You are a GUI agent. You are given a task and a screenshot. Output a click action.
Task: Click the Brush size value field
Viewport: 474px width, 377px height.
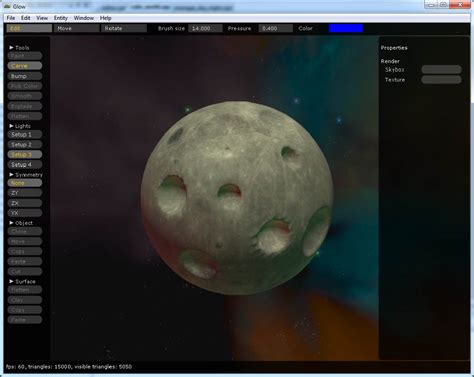click(x=205, y=28)
